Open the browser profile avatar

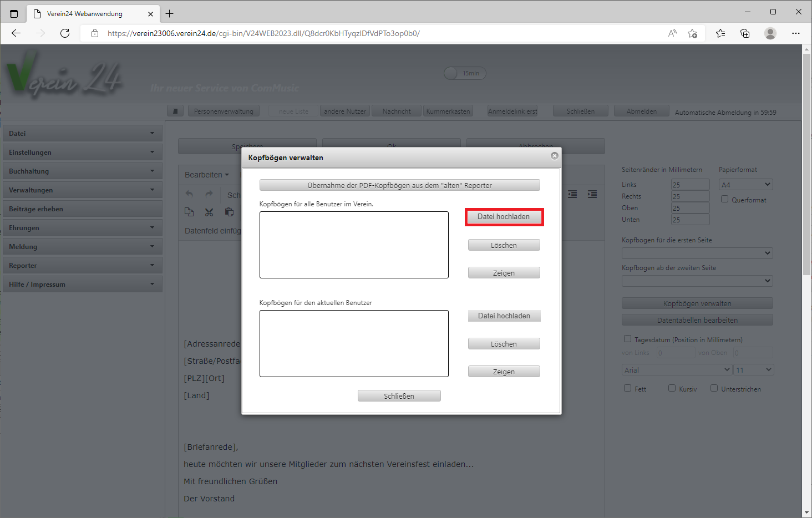(x=770, y=33)
